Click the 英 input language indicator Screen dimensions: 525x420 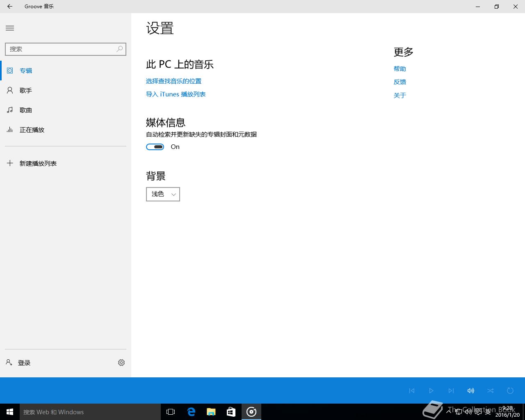pyautogui.click(x=488, y=412)
